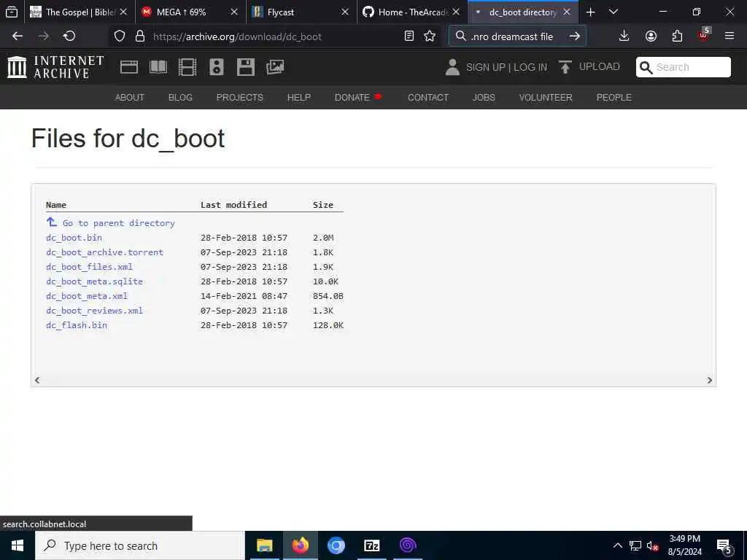The width and height of the screenshot is (747, 560).
Task: Follow Go to parent directory link
Action: [119, 223]
